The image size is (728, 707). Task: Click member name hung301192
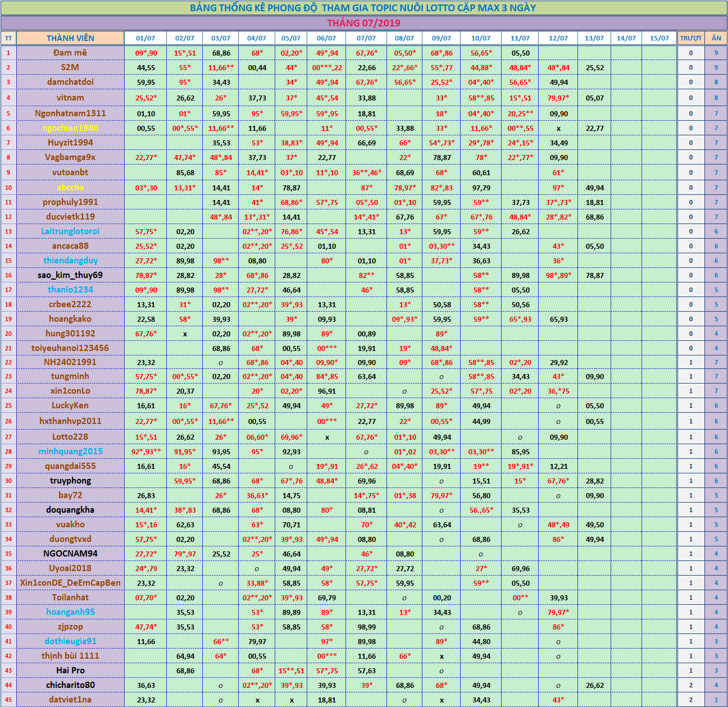[x=70, y=334]
